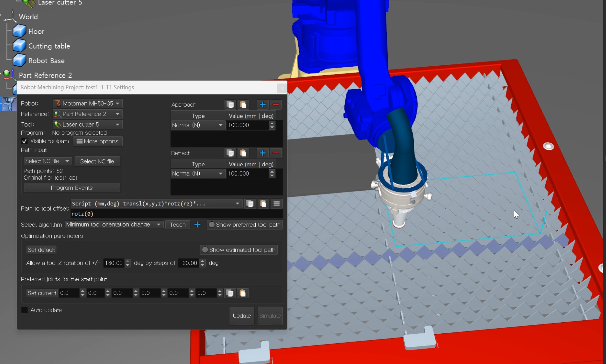
Task: Click the Approach copy icon
Action: 230,105
